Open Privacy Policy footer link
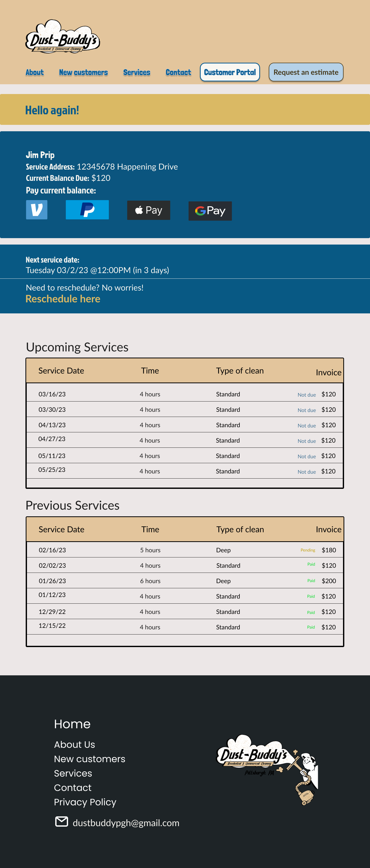Screen dimensions: 370x868 point(85,802)
